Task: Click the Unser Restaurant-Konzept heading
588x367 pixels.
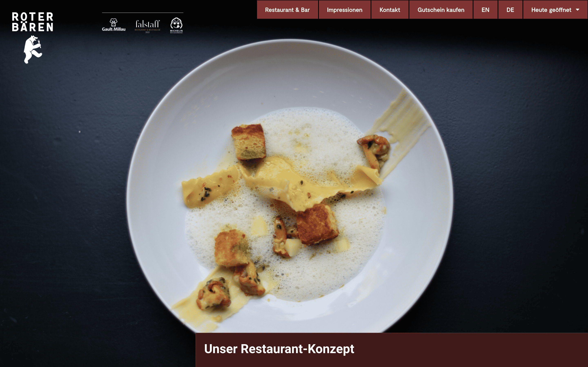Action: [279, 349]
